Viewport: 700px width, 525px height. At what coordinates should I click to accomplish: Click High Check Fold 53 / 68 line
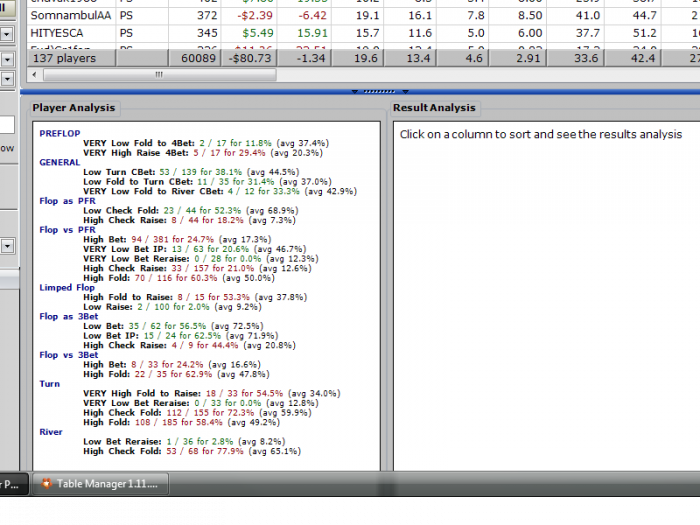pos(192,451)
